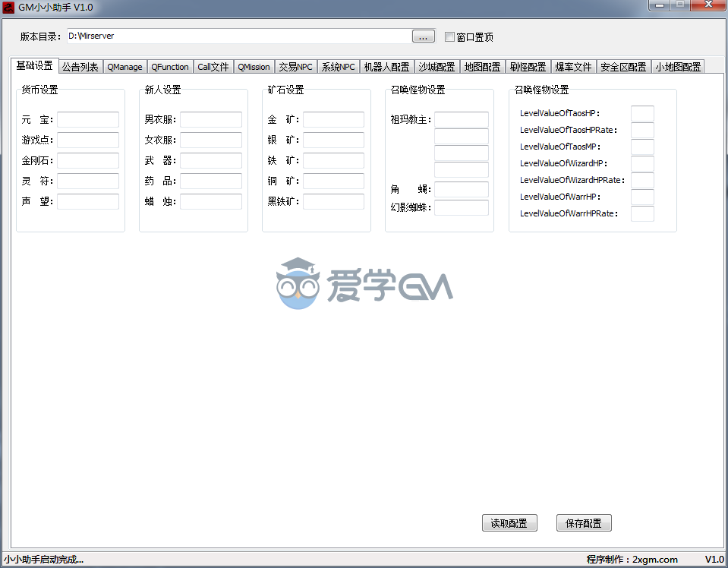Click the 游戏点 input field

[88, 140]
